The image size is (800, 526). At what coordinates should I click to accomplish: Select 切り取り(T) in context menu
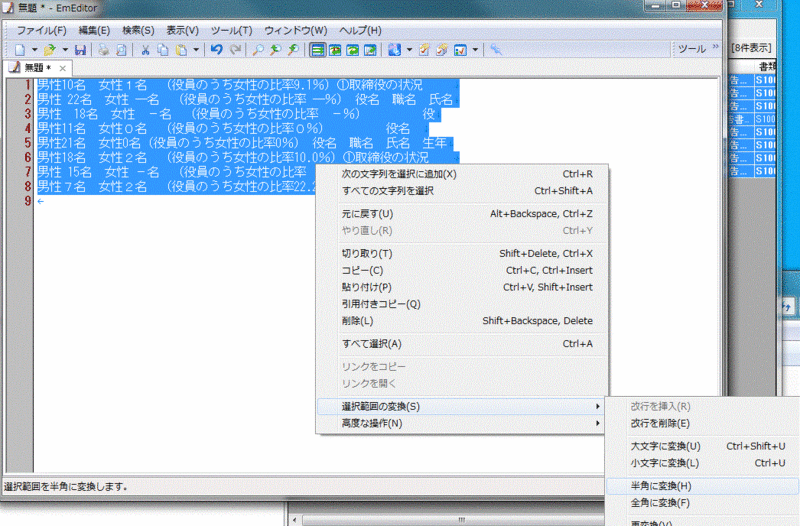tap(462, 254)
